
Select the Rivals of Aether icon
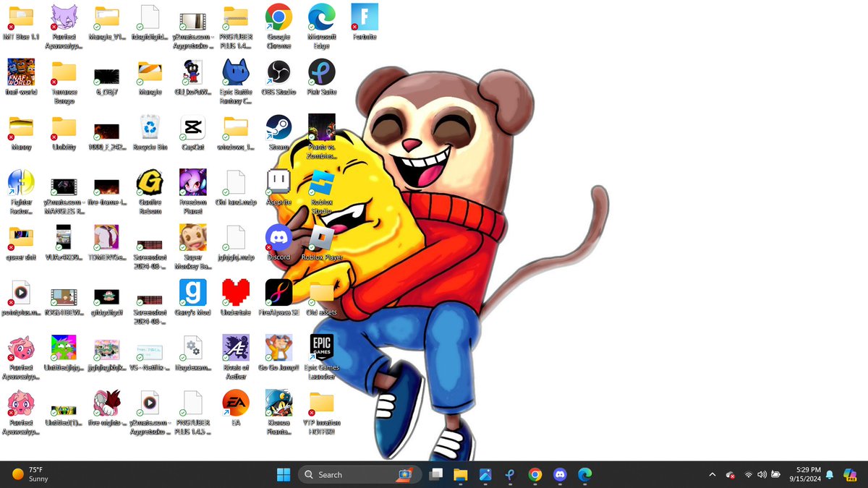click(235, 356)
